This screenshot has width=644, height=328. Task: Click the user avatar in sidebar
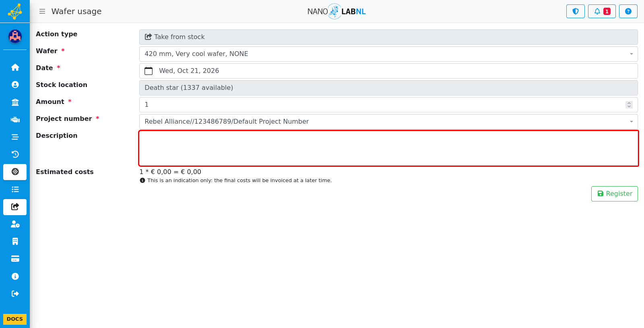[x=15, y=37]
